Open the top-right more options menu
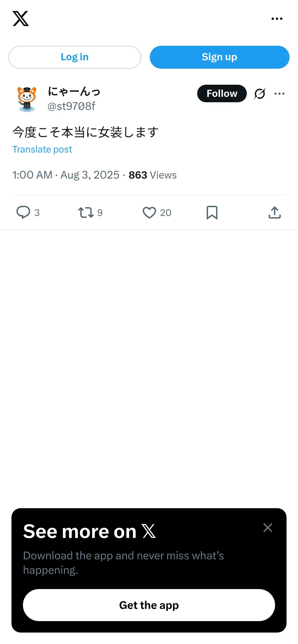The height and width of the screenshot is (644, 298). 277,19
